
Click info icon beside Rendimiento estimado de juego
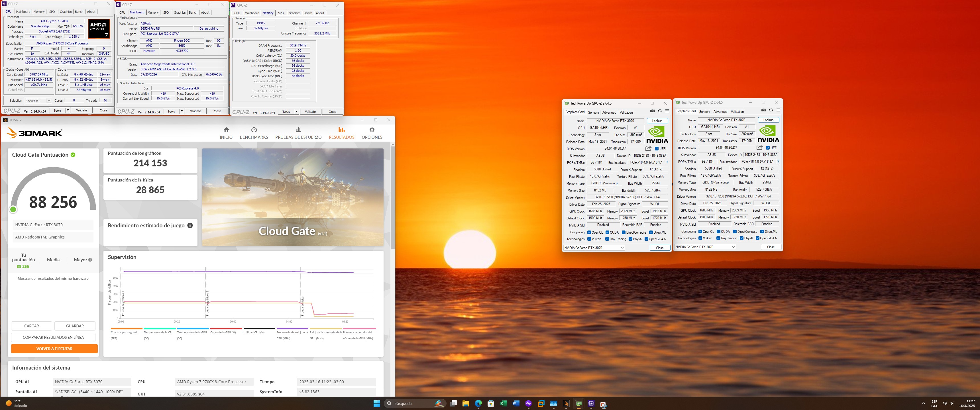[x=190, y=226]
